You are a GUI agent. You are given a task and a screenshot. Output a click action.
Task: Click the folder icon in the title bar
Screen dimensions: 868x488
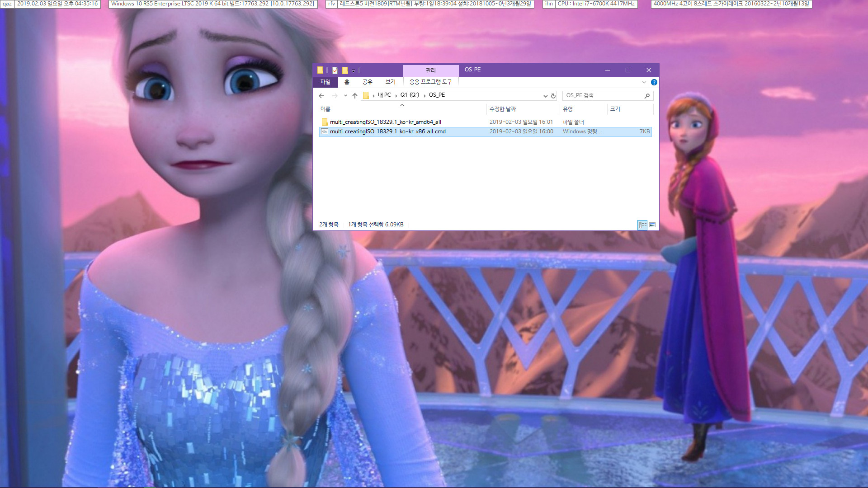(320, 70)
